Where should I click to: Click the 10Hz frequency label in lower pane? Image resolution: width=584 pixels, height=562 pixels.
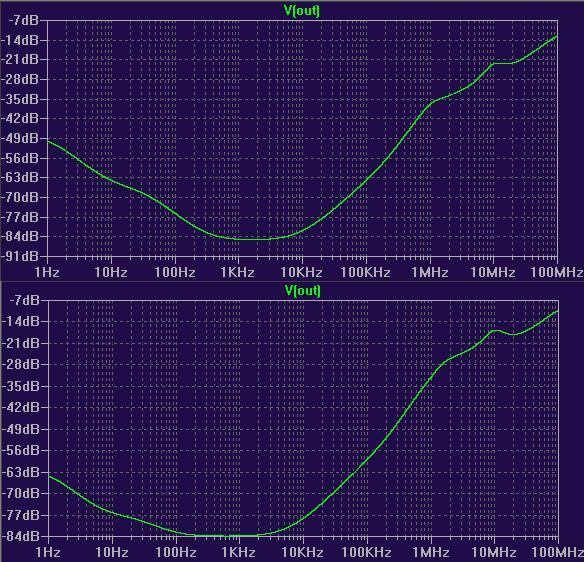coord(112,552)
